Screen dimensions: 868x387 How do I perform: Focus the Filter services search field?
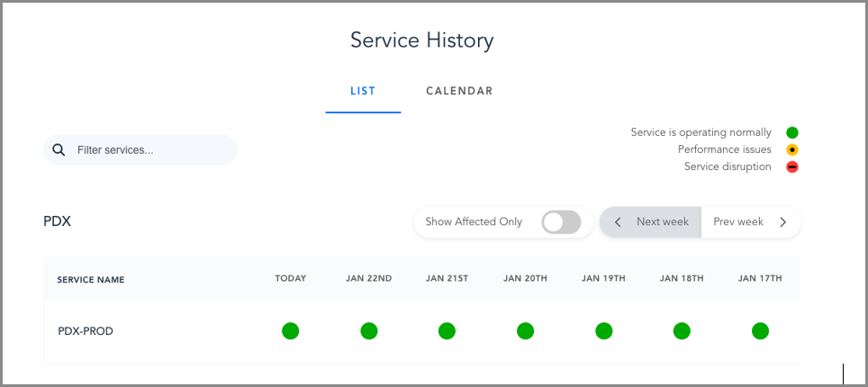(x=149, y=150)
